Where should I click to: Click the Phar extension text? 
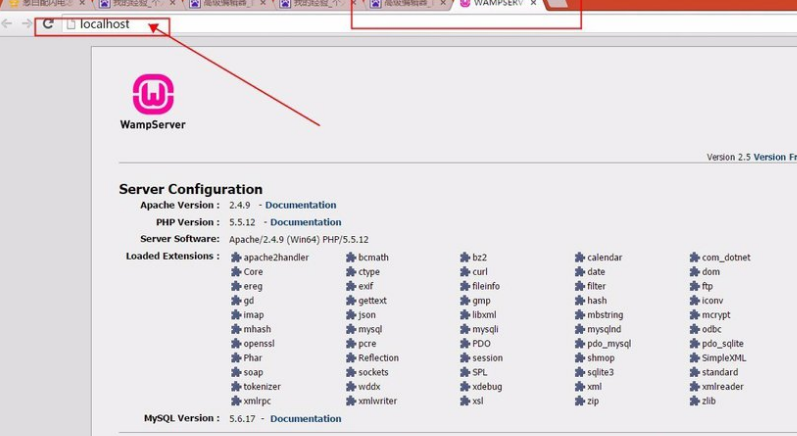(x=253, y=358)
